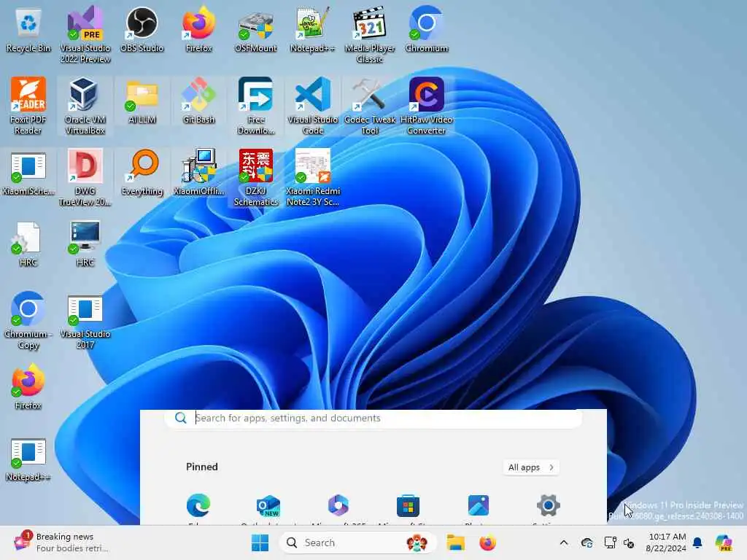
Task: Open DWG TrueView shortcut
Action: [x=85, y=177]
